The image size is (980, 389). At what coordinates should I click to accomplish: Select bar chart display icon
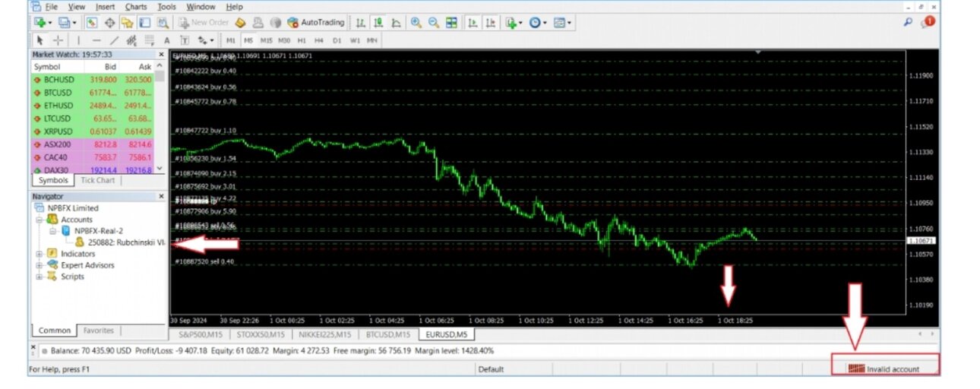(x=361, y=23)
